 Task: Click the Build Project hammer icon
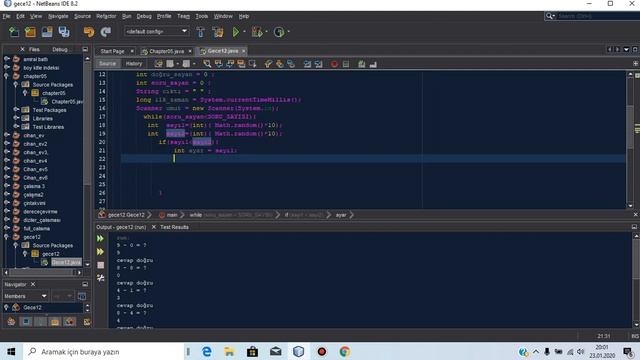pyautogui.click(x=201, y=32)
